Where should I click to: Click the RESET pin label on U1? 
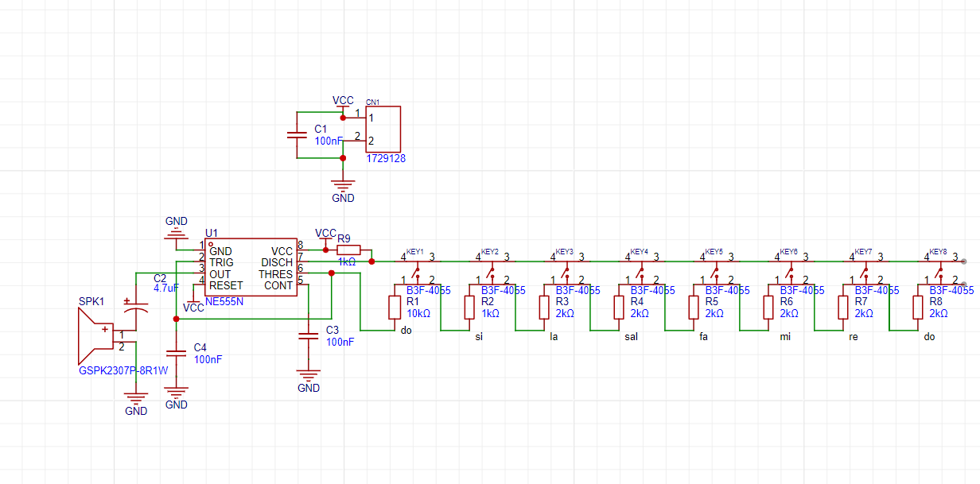226,285
